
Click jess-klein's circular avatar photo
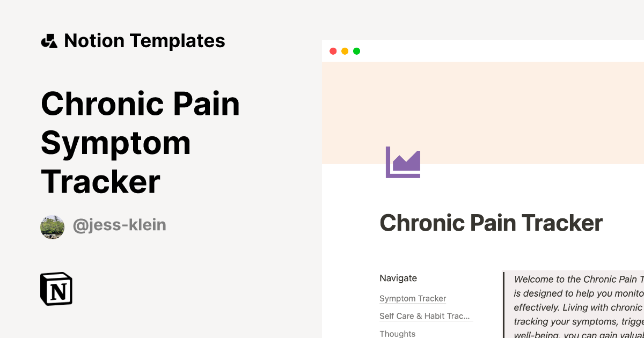click(52, 226)
